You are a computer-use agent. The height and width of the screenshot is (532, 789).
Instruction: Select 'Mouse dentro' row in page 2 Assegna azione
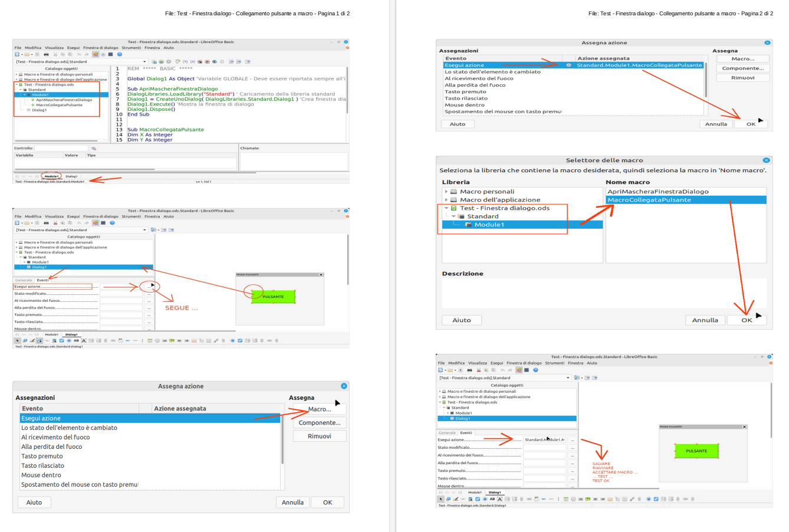click(x=574, y=105)
